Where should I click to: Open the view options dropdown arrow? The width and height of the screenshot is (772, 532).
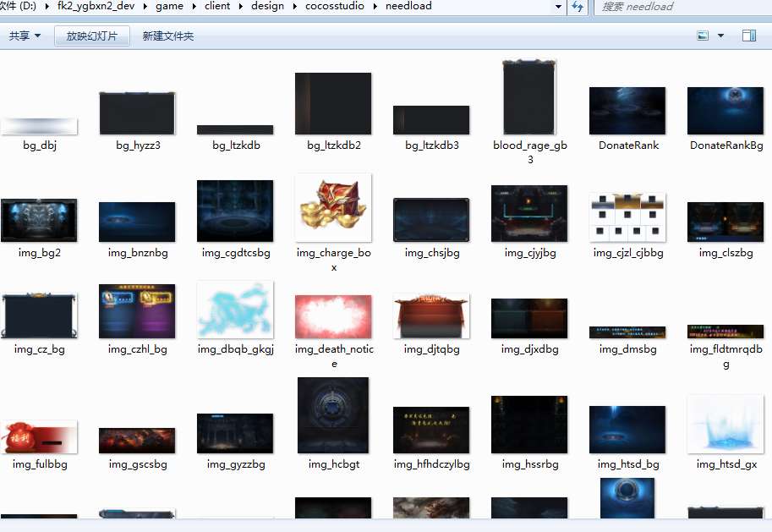720,36
